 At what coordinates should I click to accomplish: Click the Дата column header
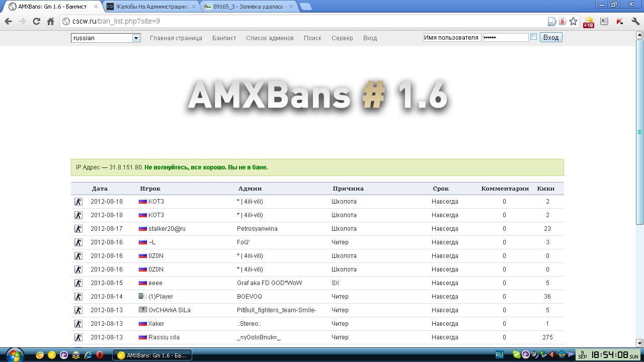pos(100,189)
